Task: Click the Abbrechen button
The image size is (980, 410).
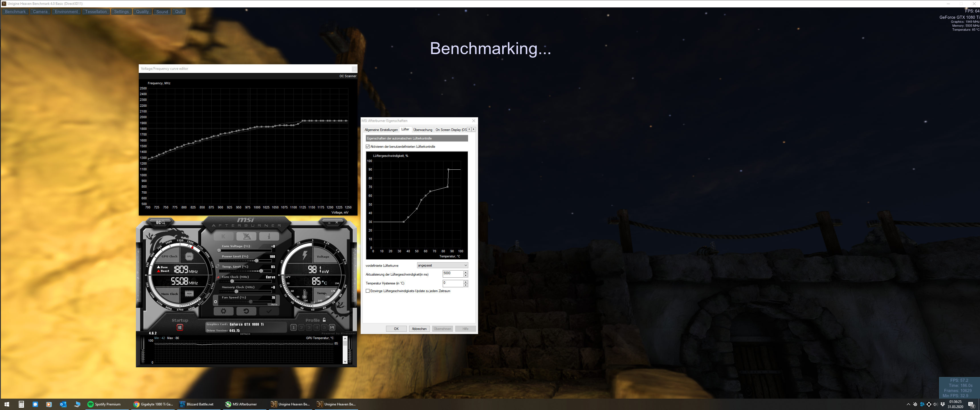Action: (x=419, y=329)
